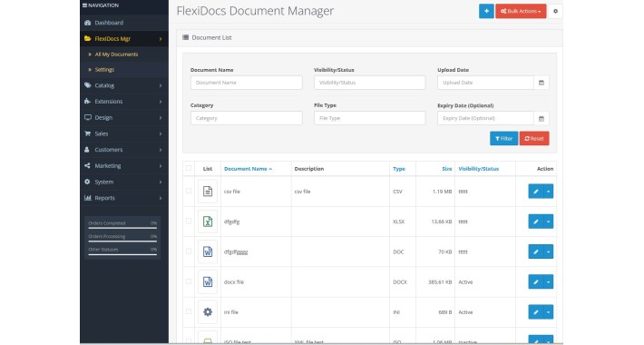
Task: Open the Dashboard menu item
Action: tap(124, 23)
